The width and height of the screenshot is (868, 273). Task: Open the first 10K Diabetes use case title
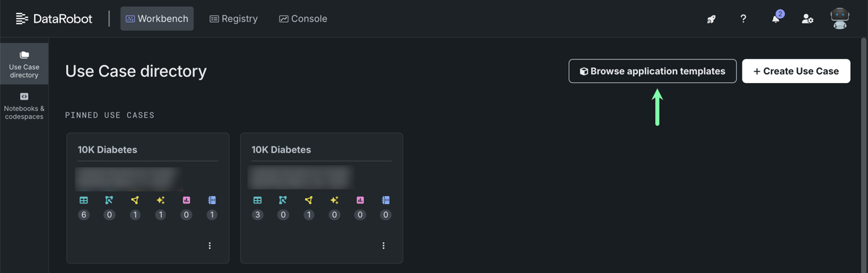point(108,150)
